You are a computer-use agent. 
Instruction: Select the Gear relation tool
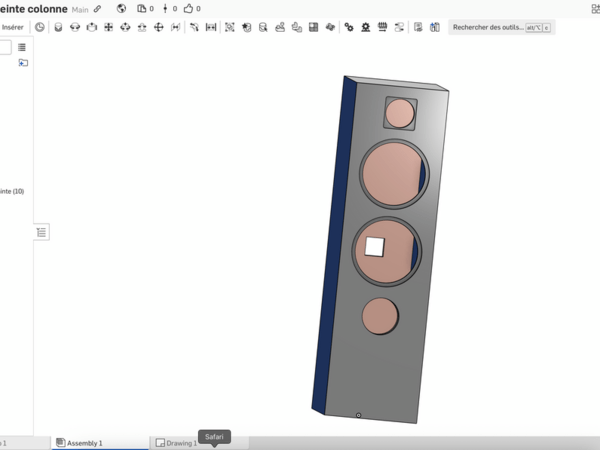pos(348,27)
